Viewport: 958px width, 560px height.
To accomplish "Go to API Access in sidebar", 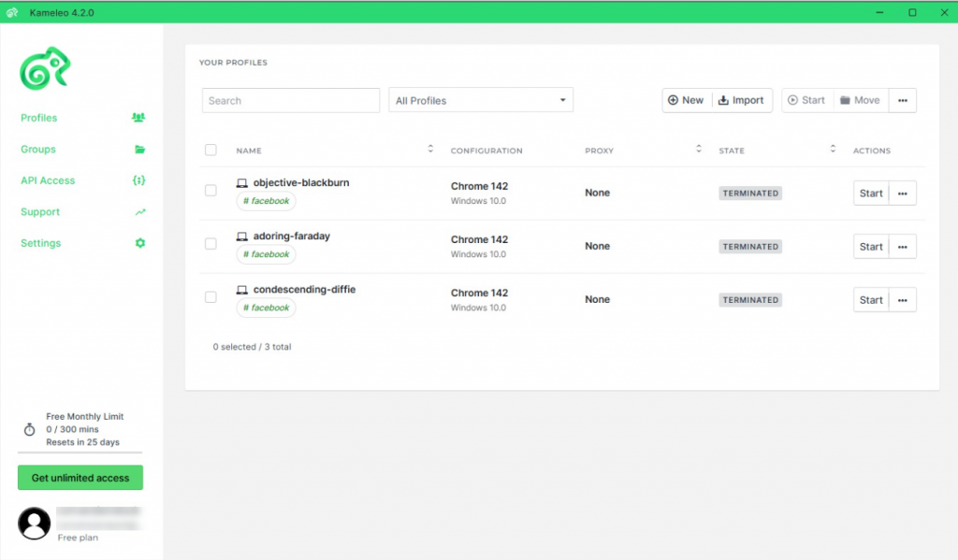I will pos(48,180).
